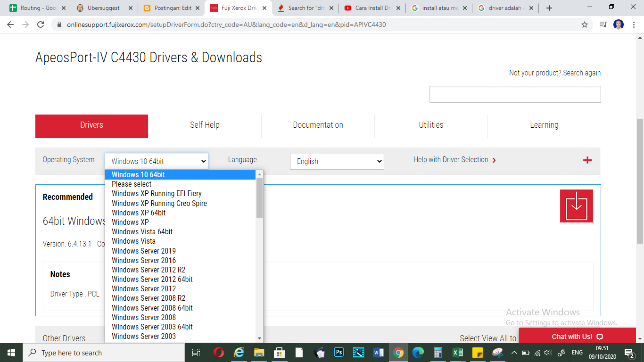Viewport: 644px width, 362px height.
Task: Open Microsoft Store from taskbar
Action: pos(279,353)
